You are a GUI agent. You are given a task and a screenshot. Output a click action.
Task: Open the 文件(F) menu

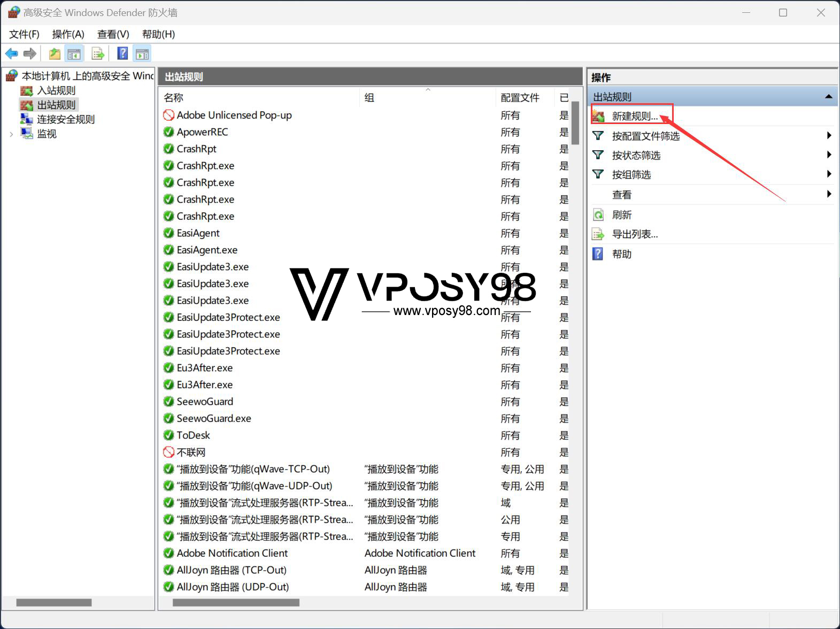pyautogui.click(x=24, y=34)
